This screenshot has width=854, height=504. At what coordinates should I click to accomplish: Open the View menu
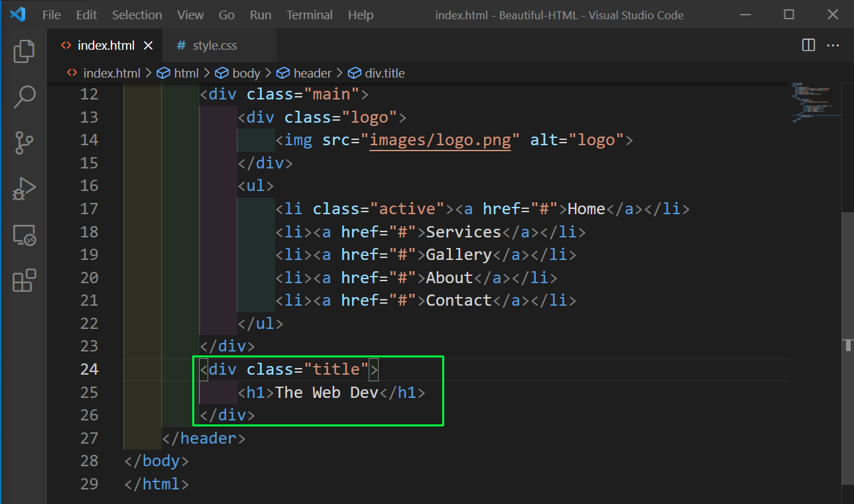(190, 15)
